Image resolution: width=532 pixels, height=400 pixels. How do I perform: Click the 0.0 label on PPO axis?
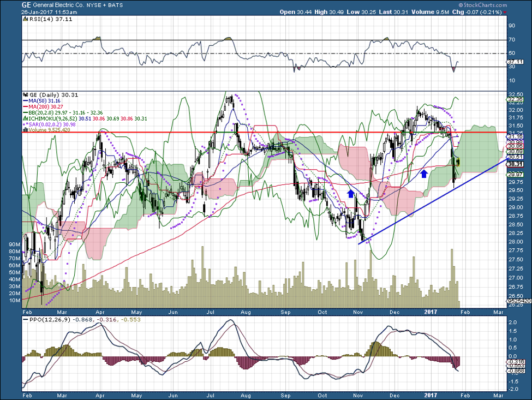pos(513,356)
